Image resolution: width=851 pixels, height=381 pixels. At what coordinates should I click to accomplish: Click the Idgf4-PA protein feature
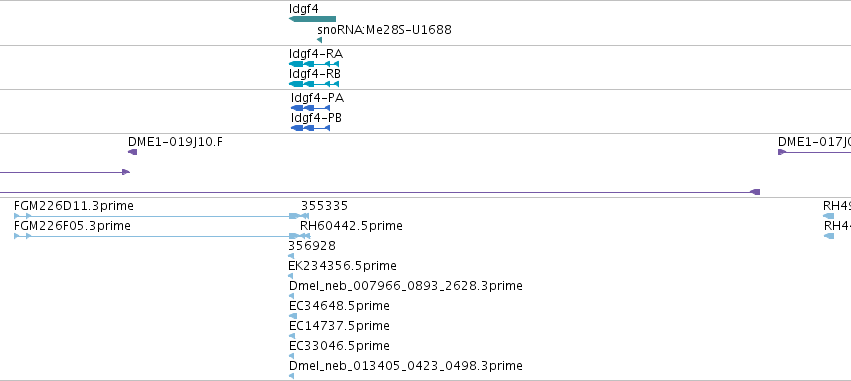[x=310, y=108]
